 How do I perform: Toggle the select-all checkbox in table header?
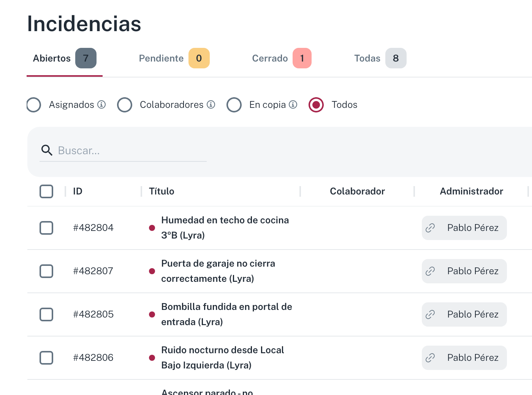click(x=46, y=191)
